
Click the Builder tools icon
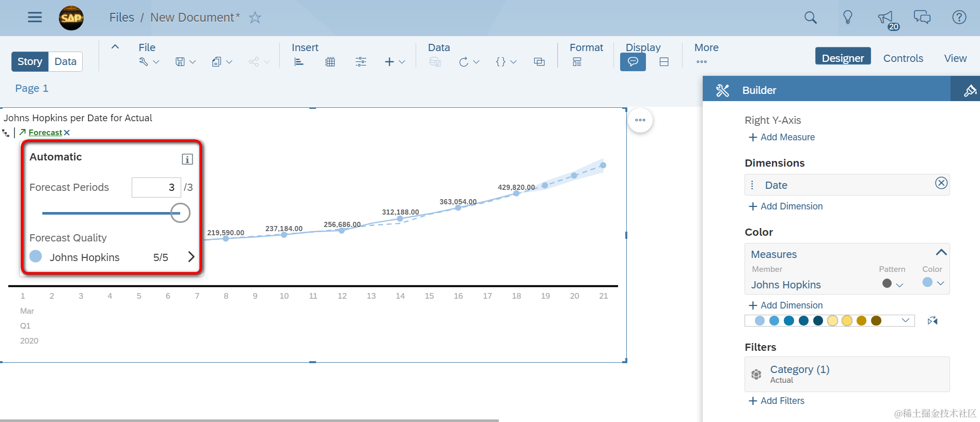722,90
